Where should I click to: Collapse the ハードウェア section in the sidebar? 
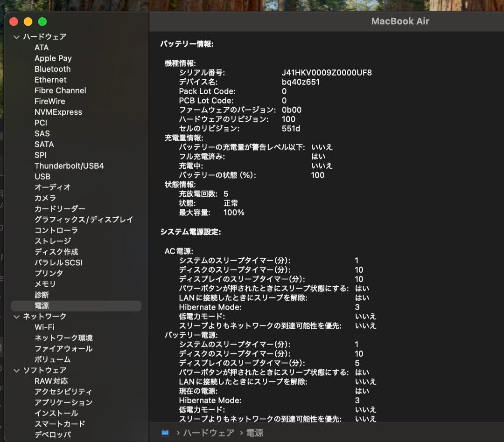[17, 36]
